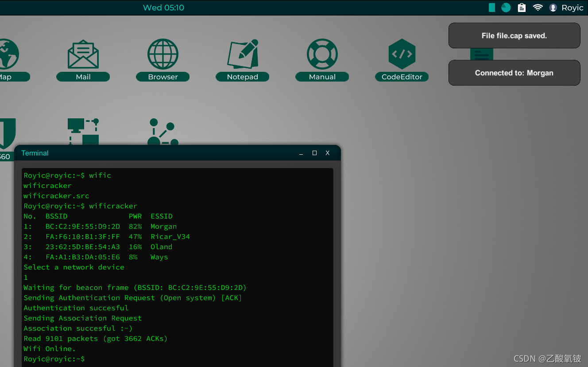Open the Map globe icon
The image size is (588, 367).
(9, 54)
